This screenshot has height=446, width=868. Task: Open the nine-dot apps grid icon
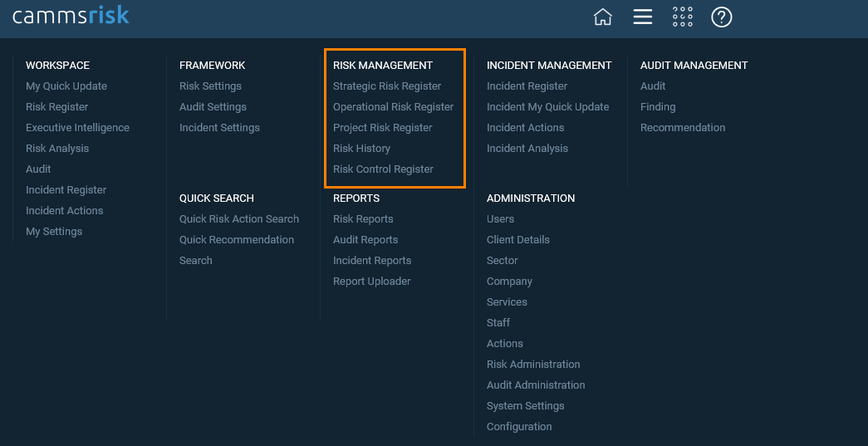[682, 17]
